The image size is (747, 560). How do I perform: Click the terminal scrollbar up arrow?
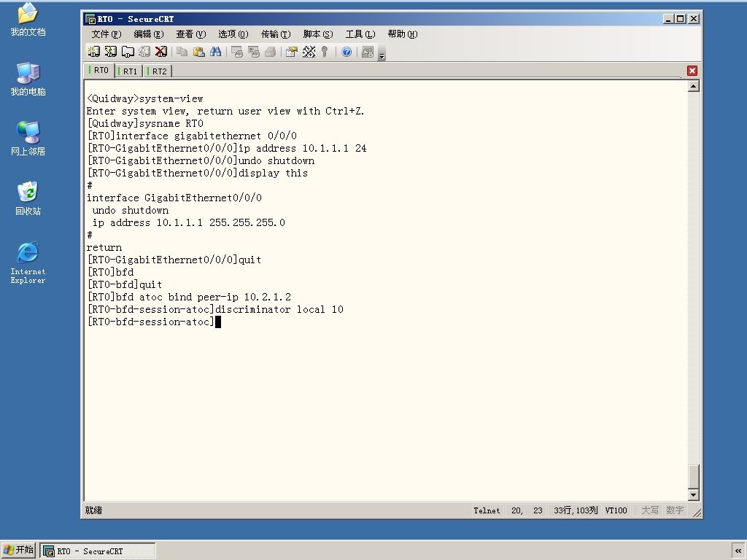coord(694,86)
